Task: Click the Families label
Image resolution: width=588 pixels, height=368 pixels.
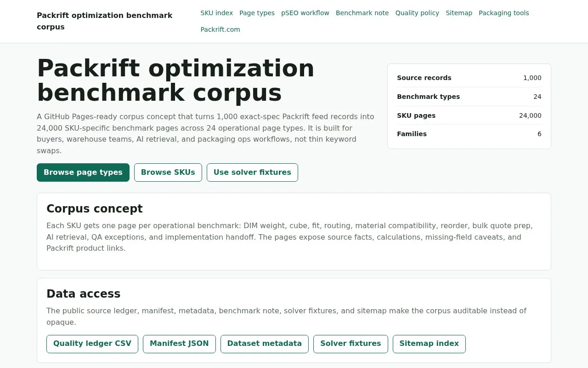Action: (x=412, y=134)
